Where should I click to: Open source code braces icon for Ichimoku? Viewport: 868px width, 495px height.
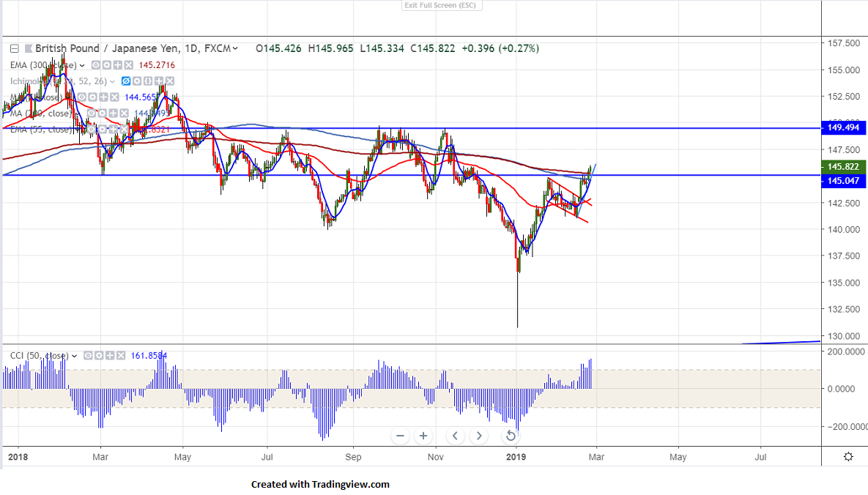click(x=148, y=81)
